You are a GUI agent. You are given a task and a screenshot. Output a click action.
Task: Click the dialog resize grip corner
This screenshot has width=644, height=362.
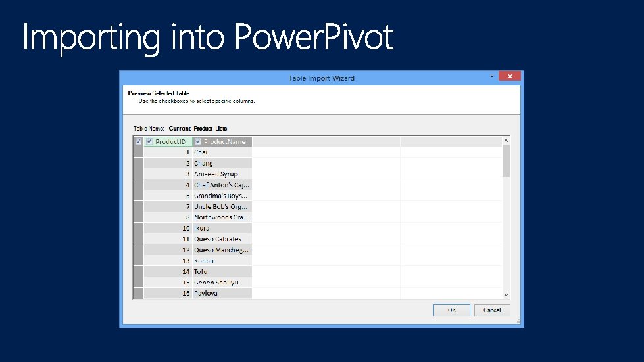518,322
